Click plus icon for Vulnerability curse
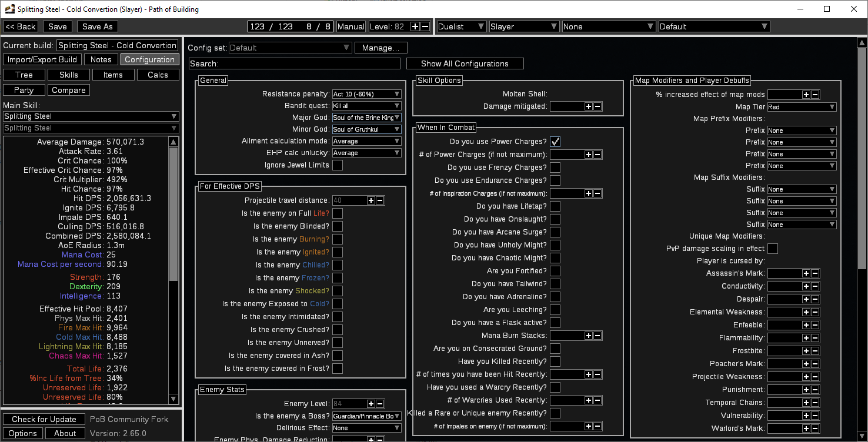The width and height of the screenshot is (868, 442). click(806, 416)
